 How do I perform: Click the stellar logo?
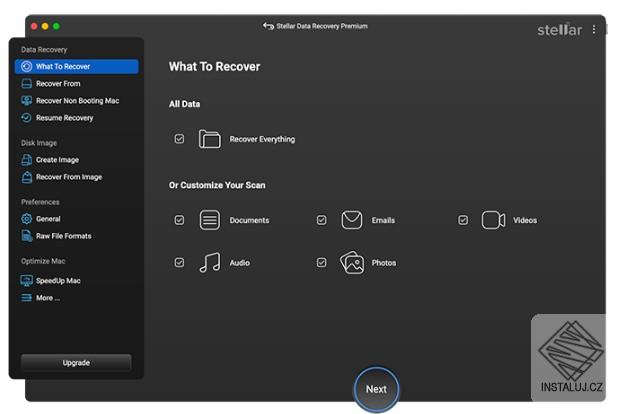(559, 30)
